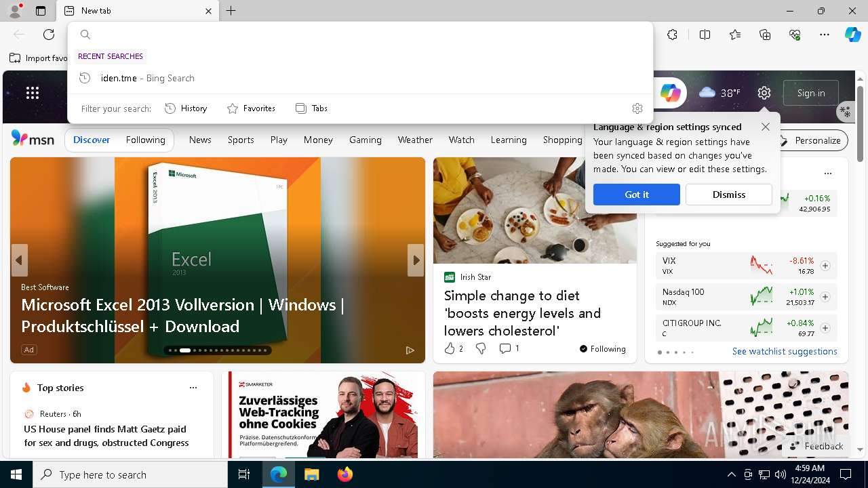
Task: Add VIX to watchlist
Action: 825,266
